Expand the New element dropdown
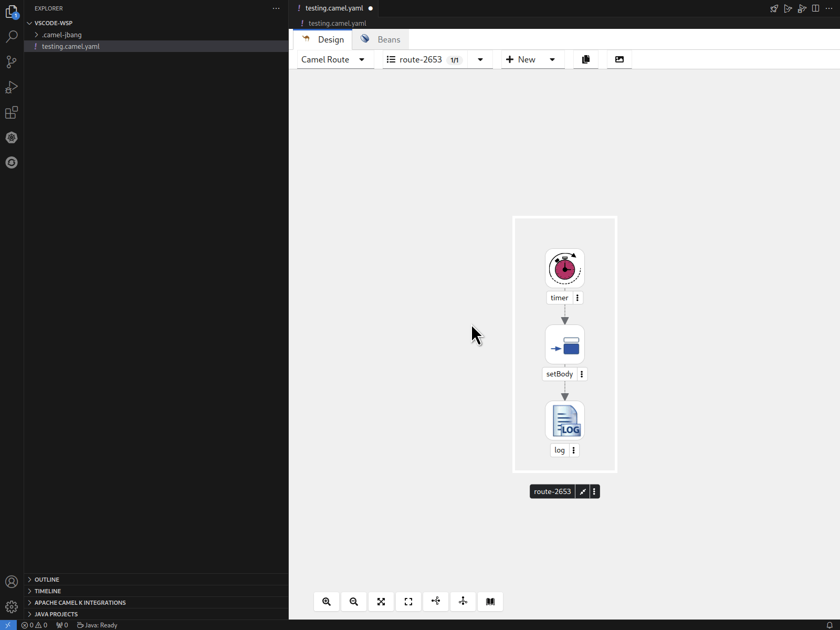This screenshot has height=630, width=840. point(553,59)
